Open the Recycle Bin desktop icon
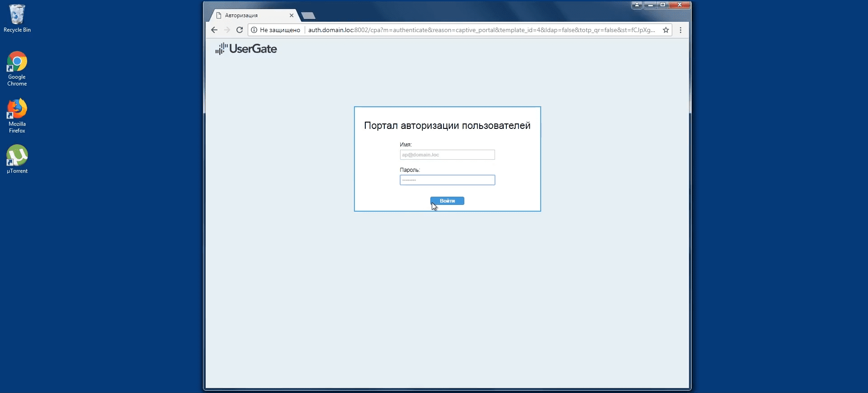This screenshot has height=393, width=868. (17, 18)
